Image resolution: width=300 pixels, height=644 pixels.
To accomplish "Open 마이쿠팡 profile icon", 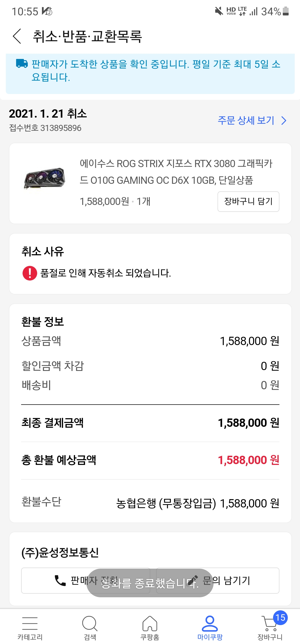I will tap(210, 623).
